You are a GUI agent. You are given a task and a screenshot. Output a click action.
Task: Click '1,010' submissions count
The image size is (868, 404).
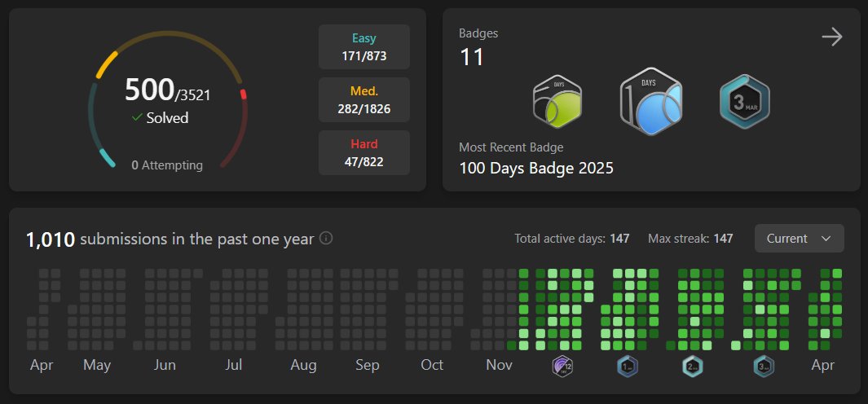[51, 239]
